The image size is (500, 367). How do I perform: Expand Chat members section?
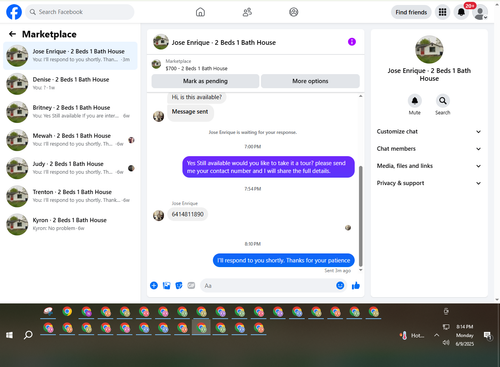coord(429,149)
